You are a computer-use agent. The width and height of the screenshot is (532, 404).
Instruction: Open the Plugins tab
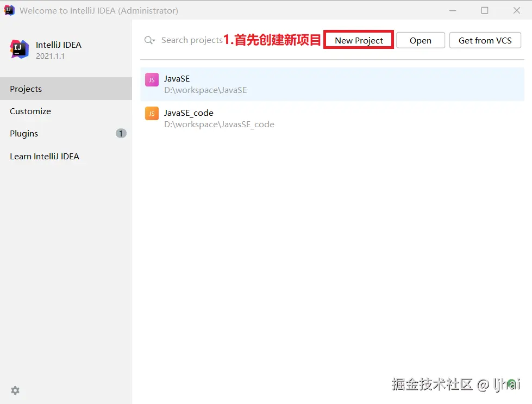(66, 133)
